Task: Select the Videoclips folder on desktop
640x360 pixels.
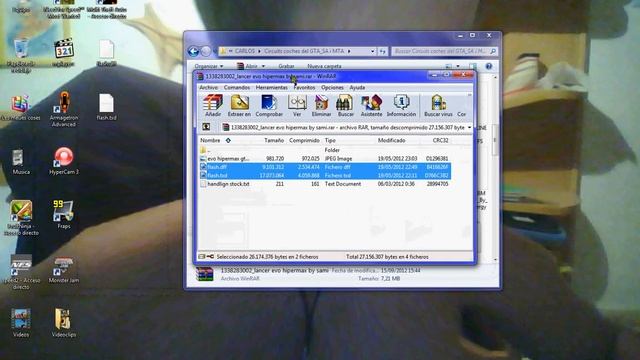Action: [x=64, y=322]
